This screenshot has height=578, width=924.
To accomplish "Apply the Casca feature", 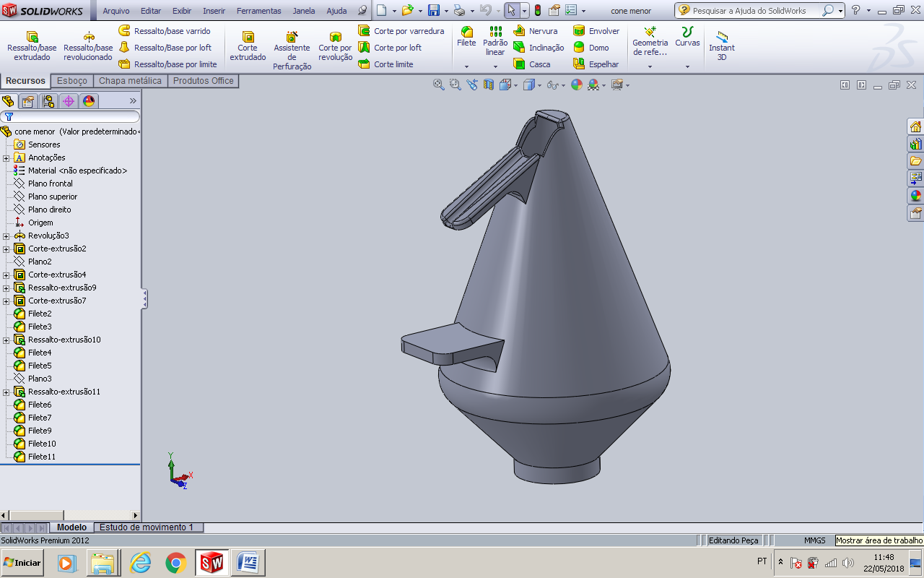I will [x=531, y=64].
